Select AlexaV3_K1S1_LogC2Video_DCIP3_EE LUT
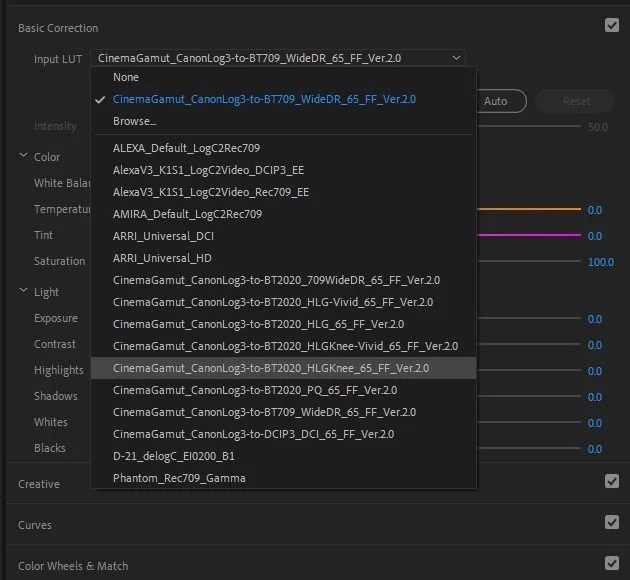This screenshot has height=580, width=630. 284,170
